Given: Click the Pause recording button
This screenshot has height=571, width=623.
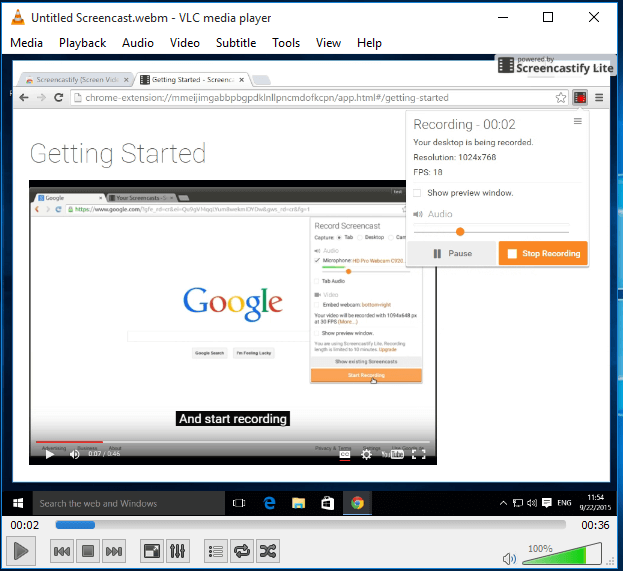Looking at the screenshot, I should click(x=452, y=253).
